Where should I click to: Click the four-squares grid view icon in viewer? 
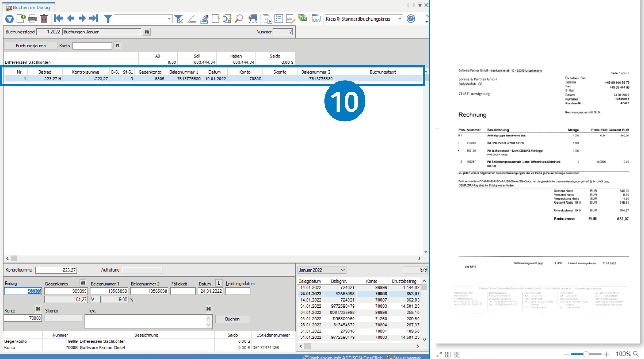[457, 354]
